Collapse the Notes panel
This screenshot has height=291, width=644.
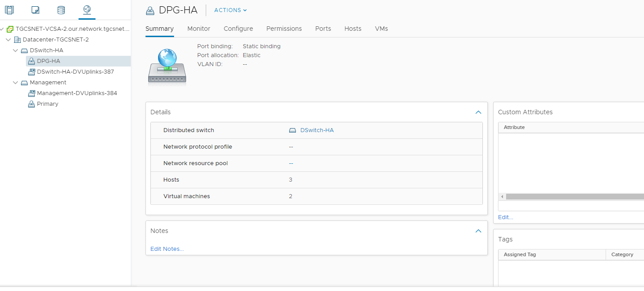[478, 231]
